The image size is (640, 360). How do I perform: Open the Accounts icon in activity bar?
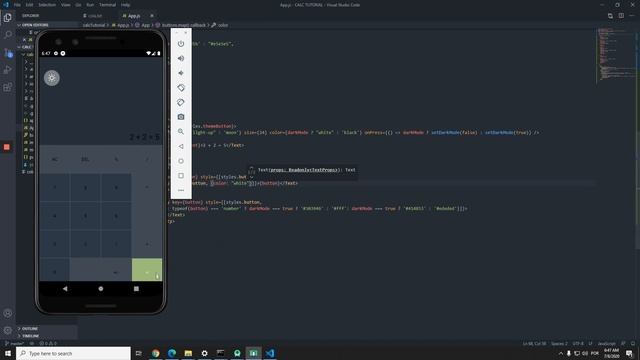click(x=7, y=313)
